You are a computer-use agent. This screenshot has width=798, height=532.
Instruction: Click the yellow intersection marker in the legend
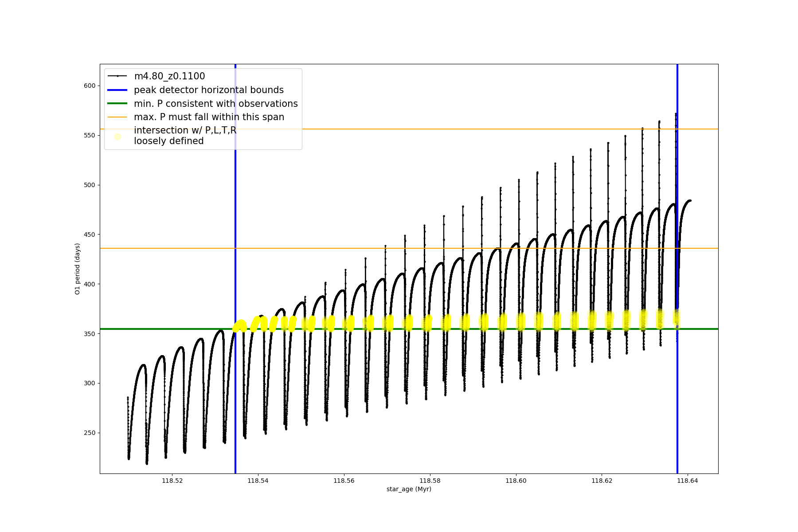point(117,137)
